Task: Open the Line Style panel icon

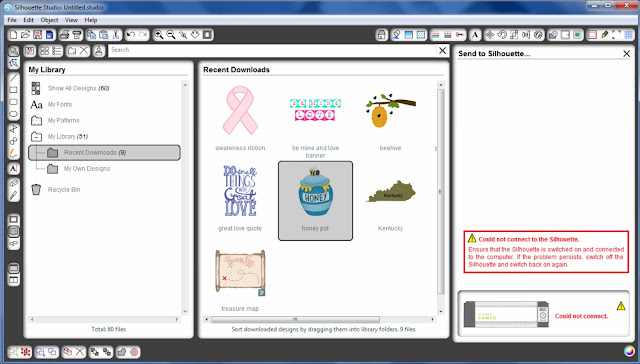Action: (448, 35)
